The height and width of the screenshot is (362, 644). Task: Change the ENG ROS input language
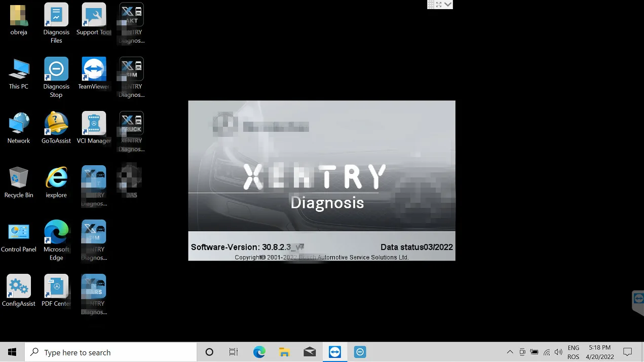(574, 352)
